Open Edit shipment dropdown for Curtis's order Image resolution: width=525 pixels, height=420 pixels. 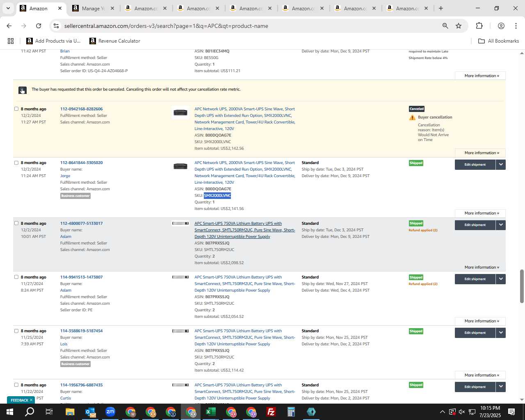501,387
